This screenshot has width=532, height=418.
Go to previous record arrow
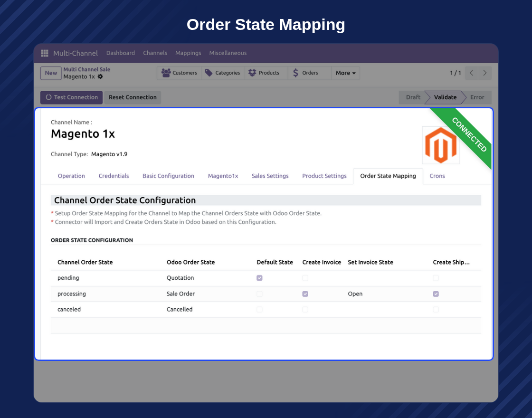(x=471, y=73)
